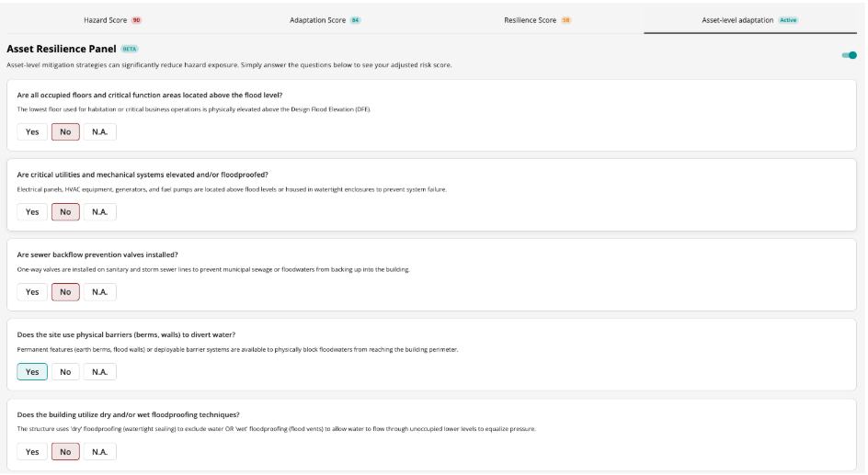Click the orange Resilience Score badge
Screen dimensions: 868x475
point(566,19)
